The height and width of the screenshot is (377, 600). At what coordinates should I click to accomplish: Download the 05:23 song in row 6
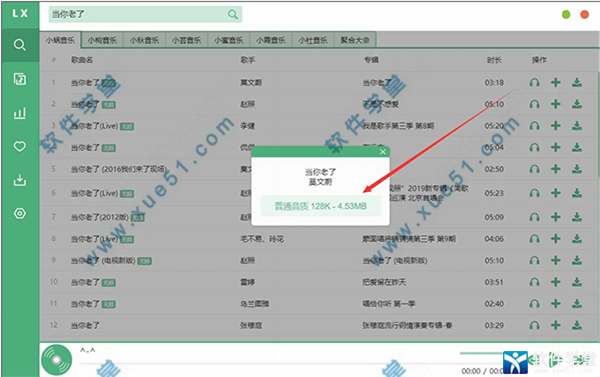tap(577, 193)
